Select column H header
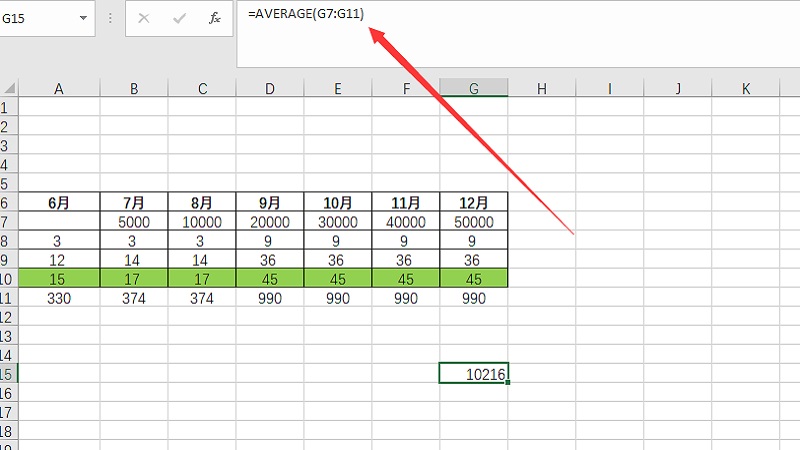The height and width of the screenshot is (450, 800). point(541,89)
